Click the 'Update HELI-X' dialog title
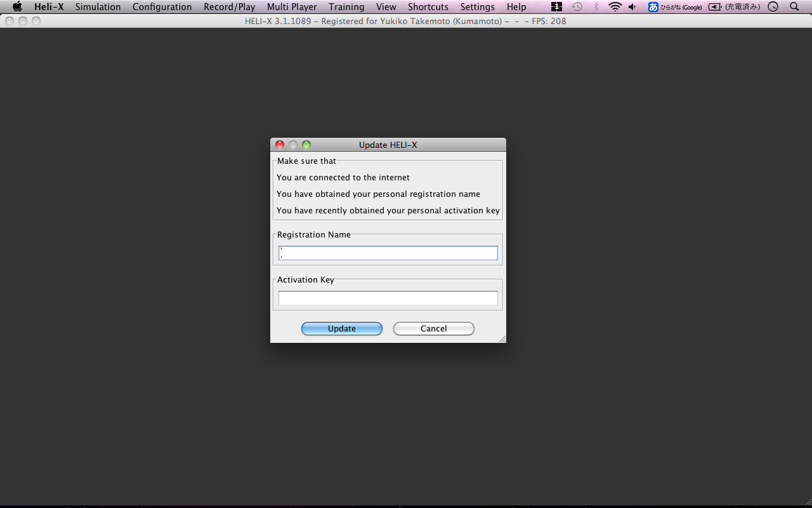 pyautogui.click(x=388, y=145)
